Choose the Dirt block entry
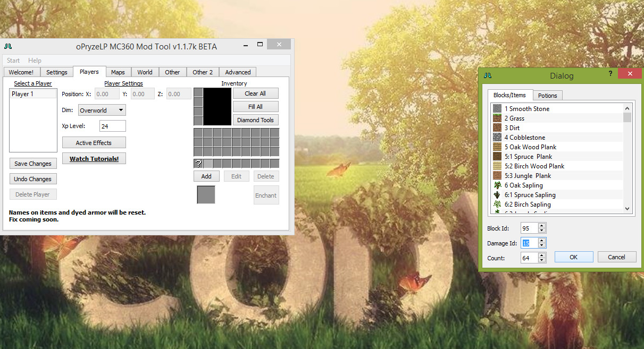 [x=512, y=128]
